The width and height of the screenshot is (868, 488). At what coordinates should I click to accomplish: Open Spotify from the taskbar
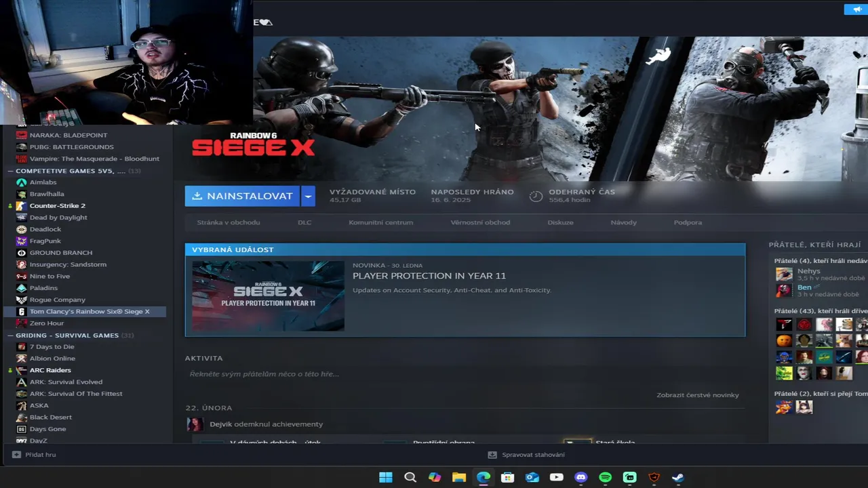(x=606, y=477)
